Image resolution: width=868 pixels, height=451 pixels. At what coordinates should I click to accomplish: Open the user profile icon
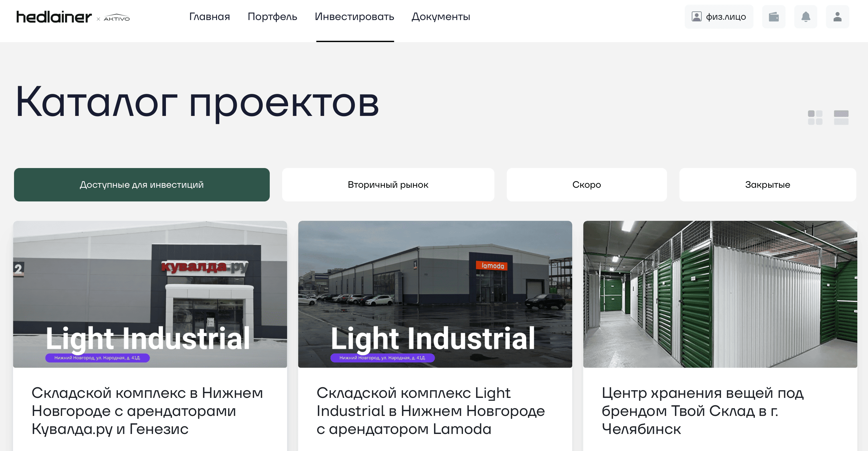[x=837, y=16]
